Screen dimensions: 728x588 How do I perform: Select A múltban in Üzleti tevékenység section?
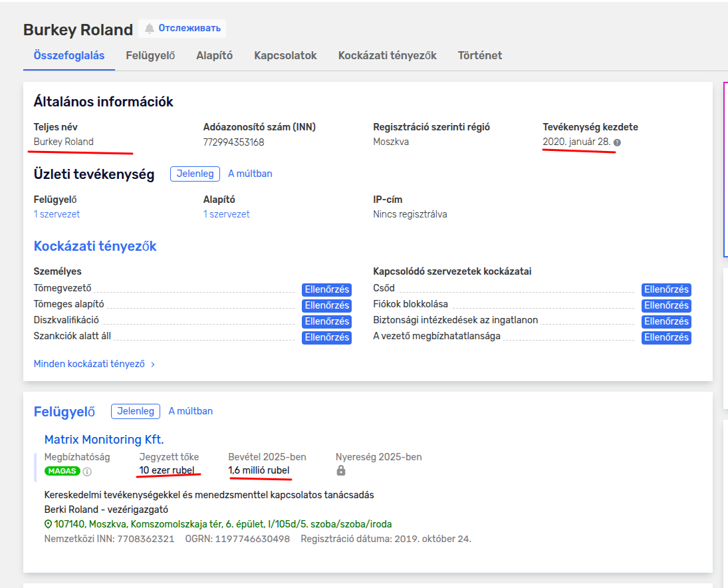(250, 174)
